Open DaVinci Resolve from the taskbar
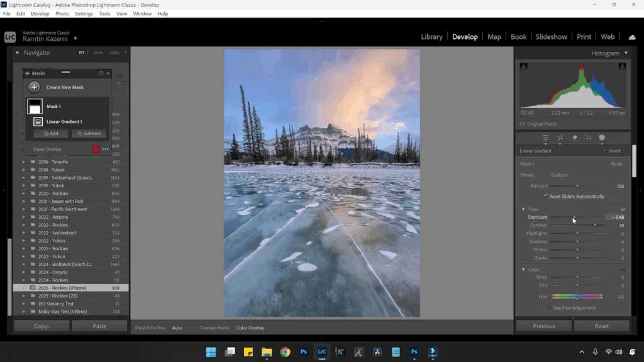Viewport: 644px width, 362px height. [x=377, y=352]
